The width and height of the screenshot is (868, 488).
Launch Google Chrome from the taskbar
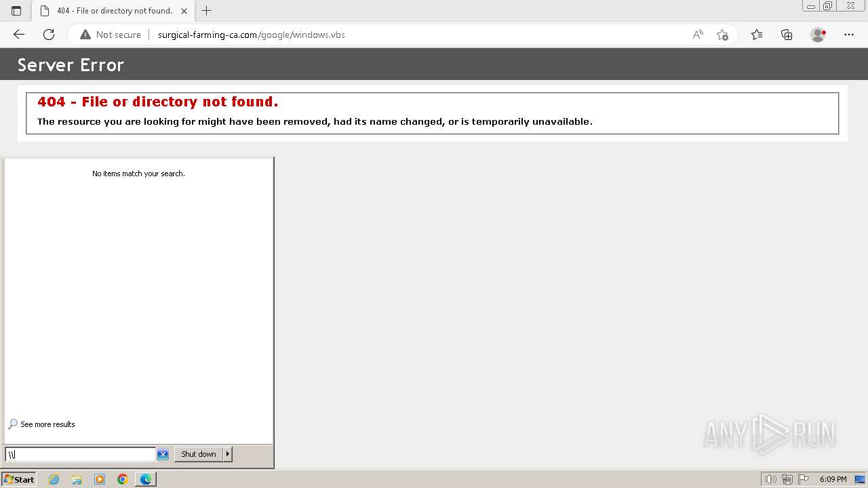coord(123,479)
